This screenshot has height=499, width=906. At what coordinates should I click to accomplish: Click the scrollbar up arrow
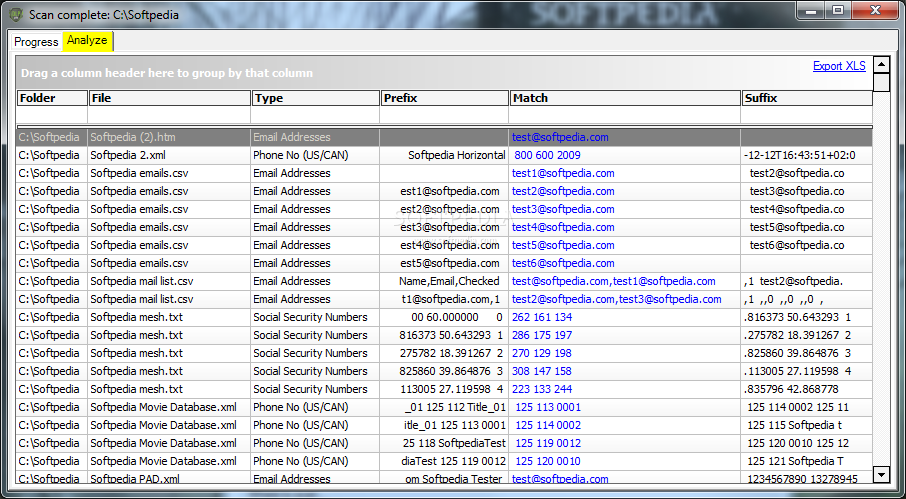[881, 64]
